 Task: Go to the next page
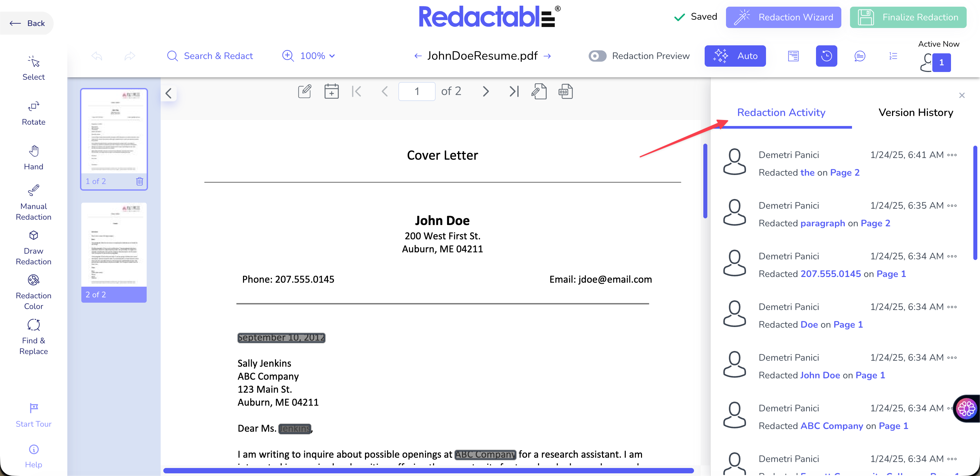[x=486, y=91]
